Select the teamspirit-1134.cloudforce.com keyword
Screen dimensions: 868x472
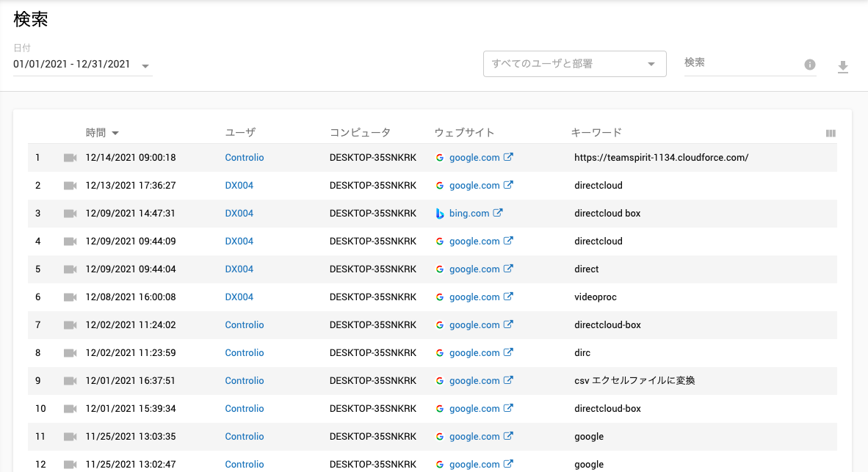click(x=662, y=158)
